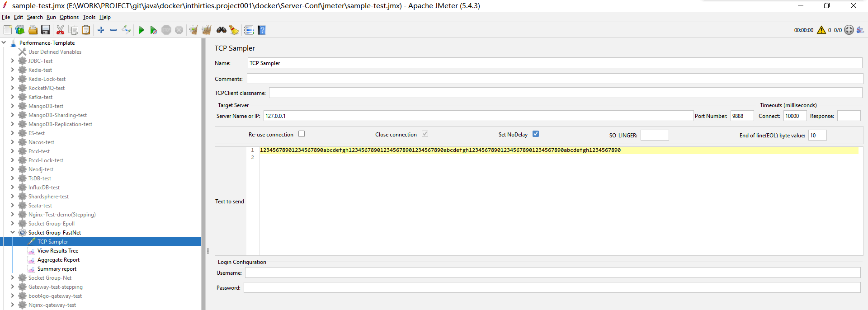Click the Paste clipboard icon
This screenshot has height=310, width=868.
86,30
